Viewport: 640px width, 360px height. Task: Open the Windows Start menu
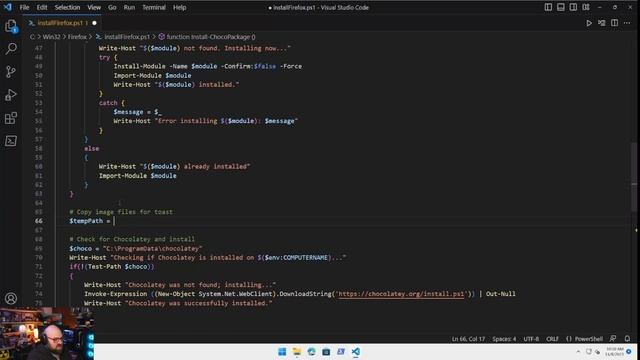click(x=282, y=352)
